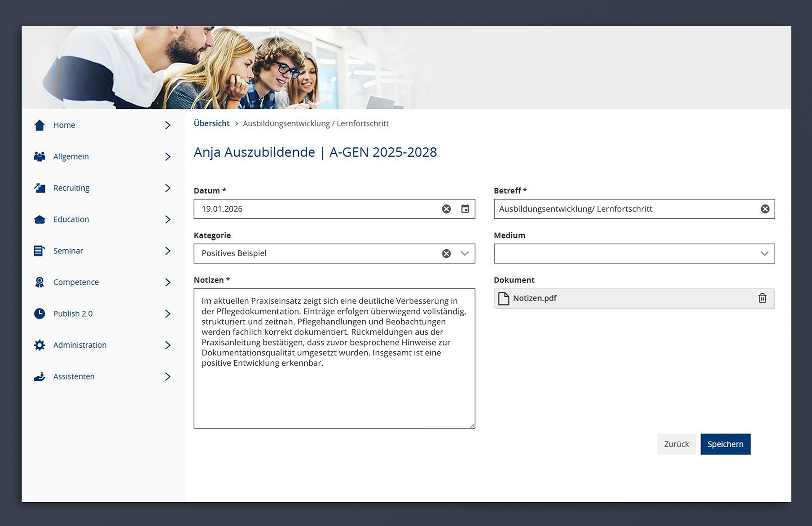Click the Education graduation cap icon
Image resolution: width=812 pixels, height=526 pixels.
40,220
